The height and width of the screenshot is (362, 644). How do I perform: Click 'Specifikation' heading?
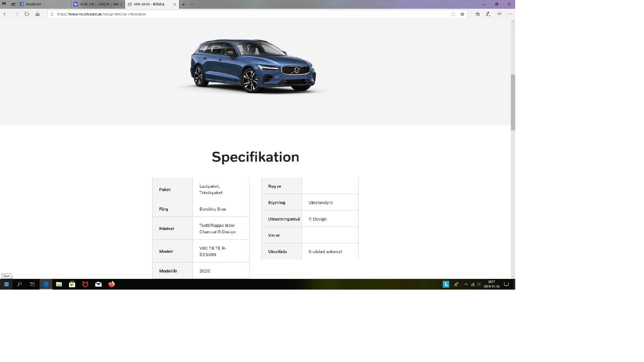[x=255, y=157]
